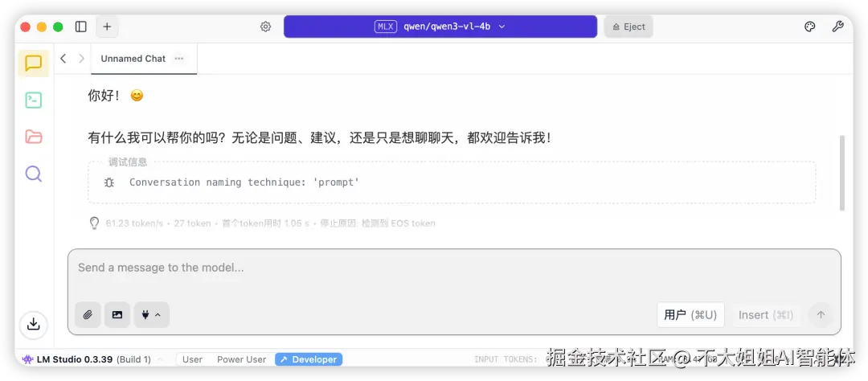Eject the loaded model
Image resolution: width=868 pixels, height=381 pixels.
[x=628, y=27]
